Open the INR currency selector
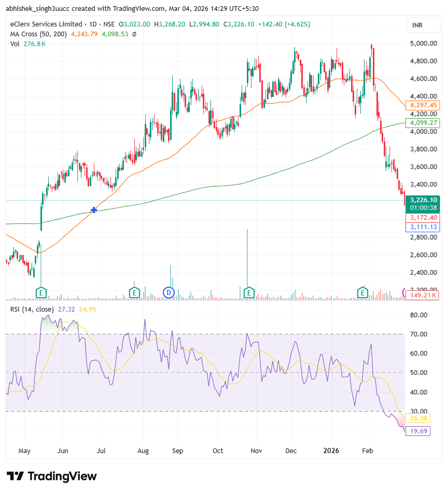Image resolution: width=448 pixels, height=493 pixels. (417, 25)
